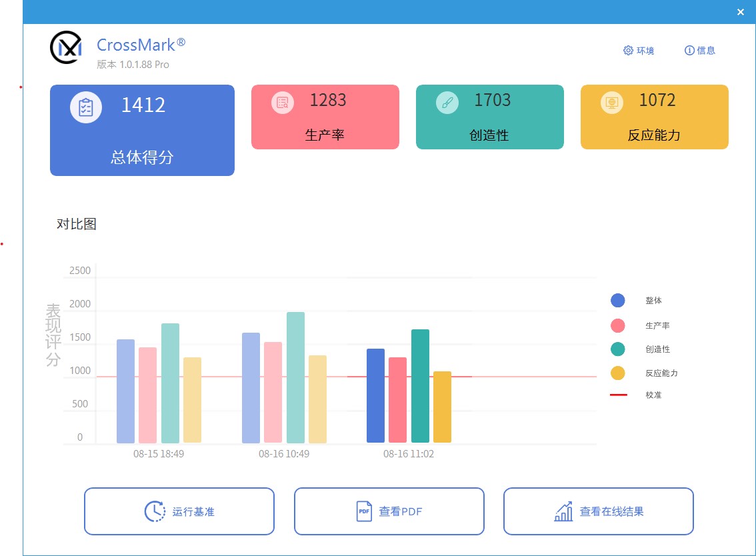Click the 表现评分 axis title
756x556 pixels.
point(53,335)
